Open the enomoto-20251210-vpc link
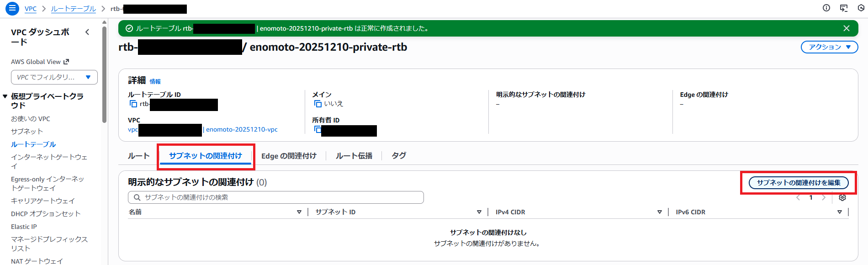 (x=242, y=129)
